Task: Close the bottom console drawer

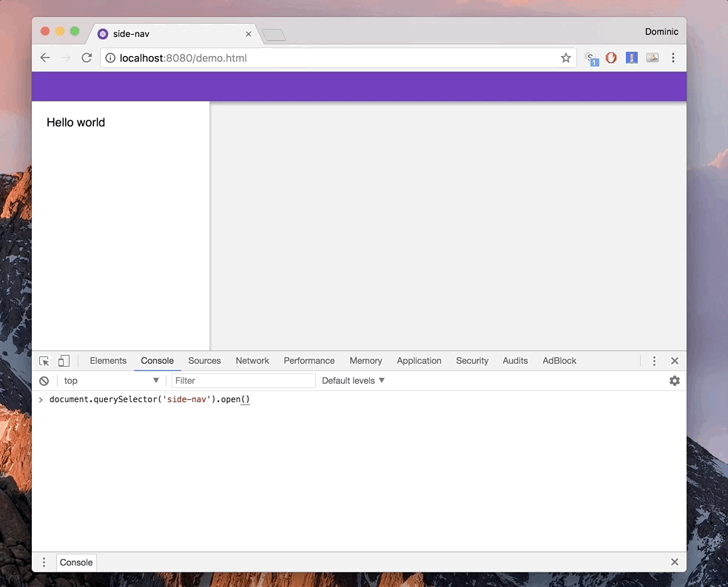Action: click(674, 562)
